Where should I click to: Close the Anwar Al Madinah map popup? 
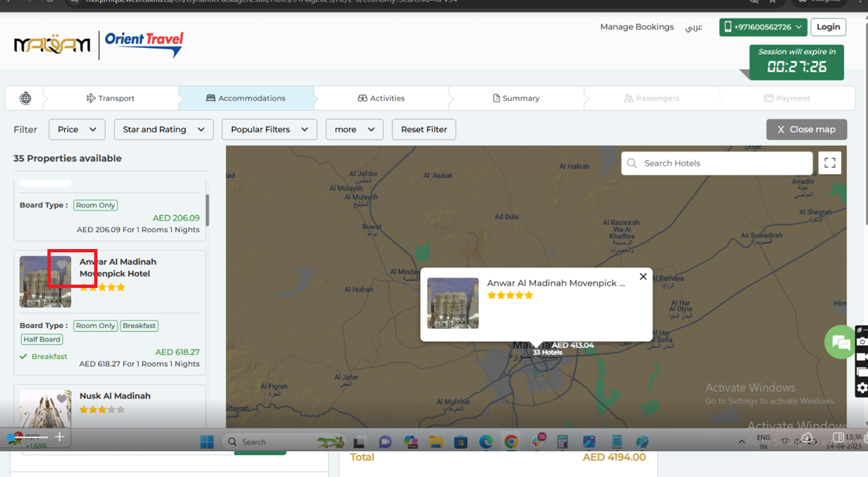click(643, 277)
